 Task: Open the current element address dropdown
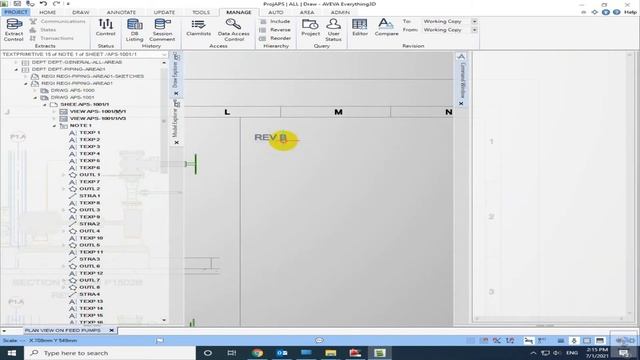point(164,54)
